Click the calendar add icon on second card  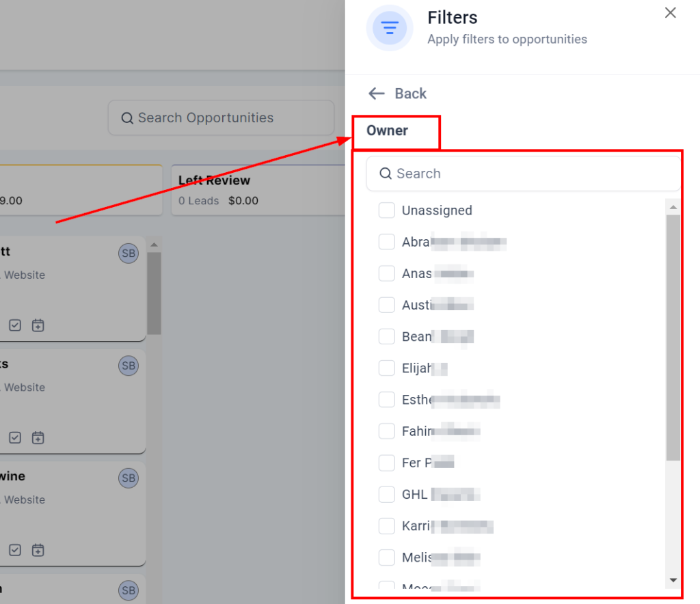[x=38, y=437]
